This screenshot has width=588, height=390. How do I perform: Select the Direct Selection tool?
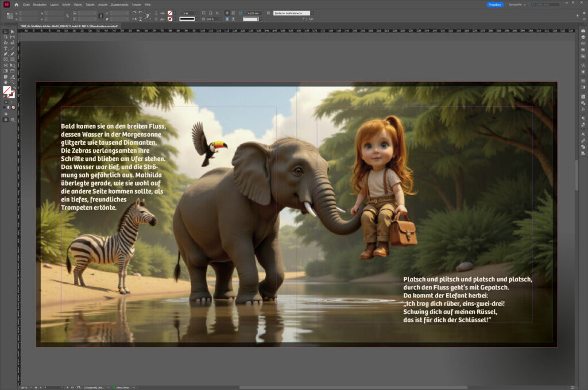point(12,31)
